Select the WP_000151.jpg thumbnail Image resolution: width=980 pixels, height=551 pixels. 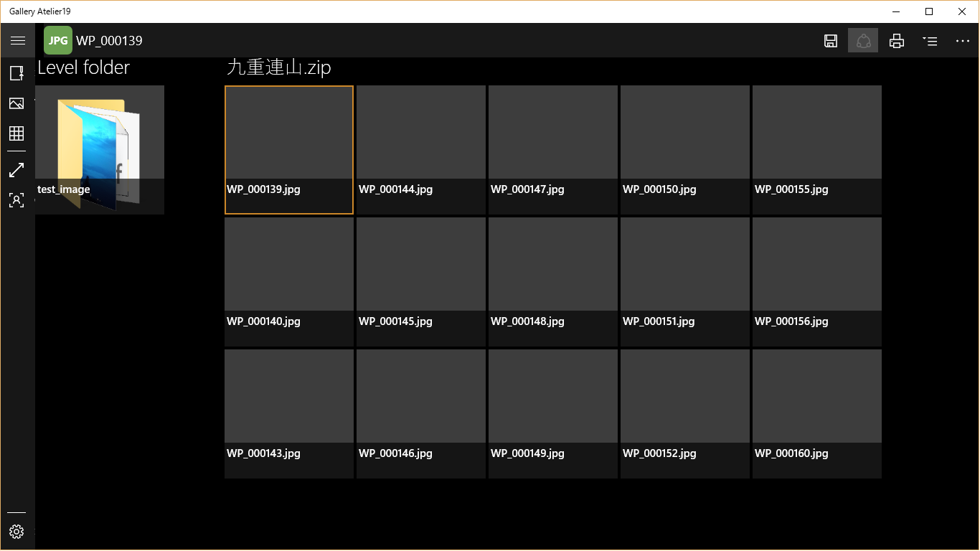685,281
